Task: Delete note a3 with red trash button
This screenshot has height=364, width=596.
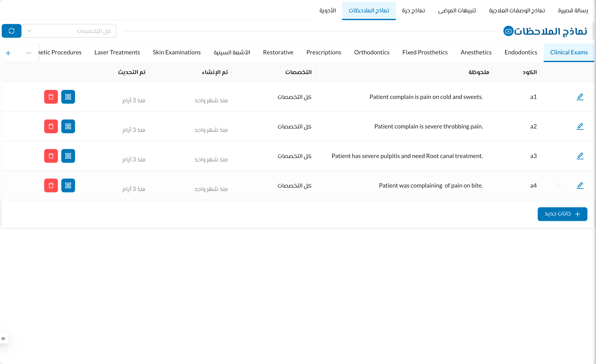Action: (51, 156)
